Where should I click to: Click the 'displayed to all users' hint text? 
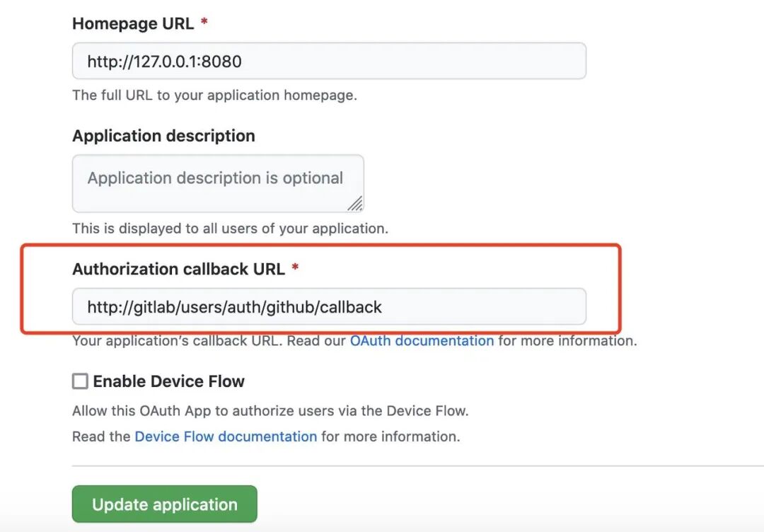pos(230,229)
